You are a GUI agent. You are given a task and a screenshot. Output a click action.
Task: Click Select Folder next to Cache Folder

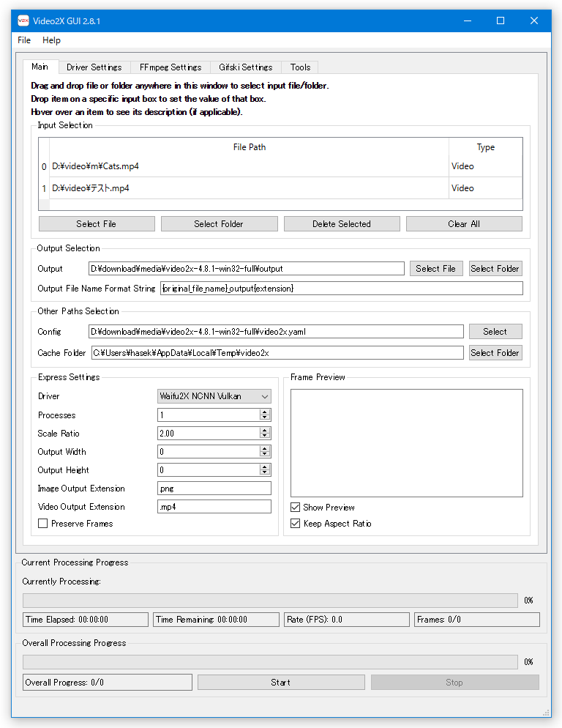point(495,353)
